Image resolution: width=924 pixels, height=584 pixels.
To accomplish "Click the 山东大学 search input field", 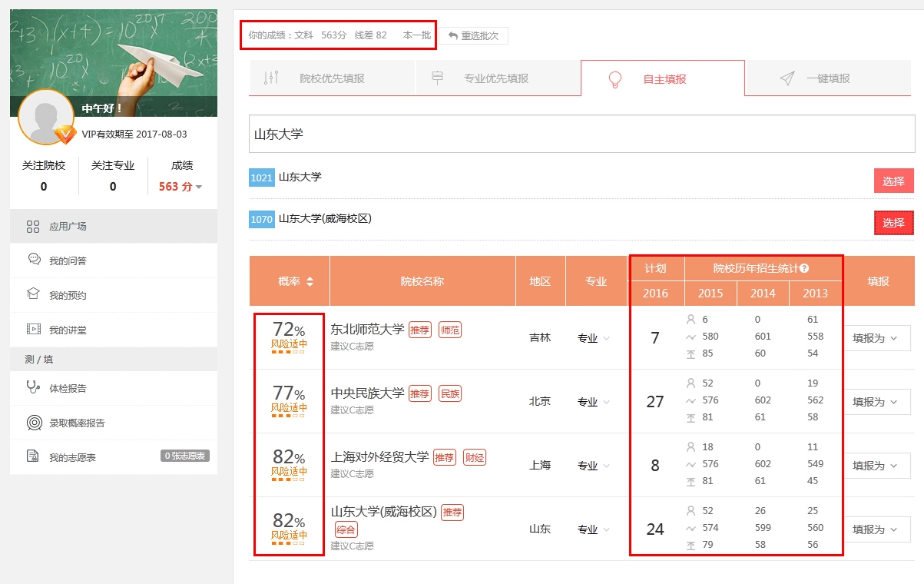I will pos(581,134).
